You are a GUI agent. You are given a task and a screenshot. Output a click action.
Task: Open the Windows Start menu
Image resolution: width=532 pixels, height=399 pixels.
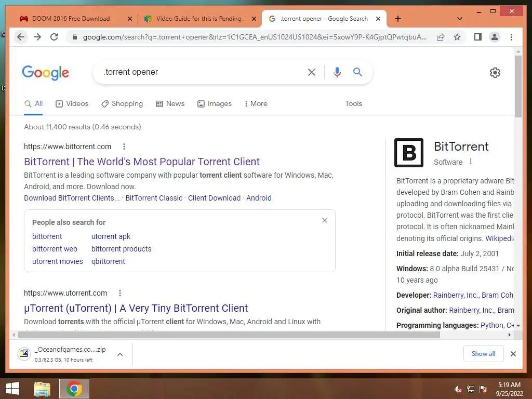(x=12, y=389)
